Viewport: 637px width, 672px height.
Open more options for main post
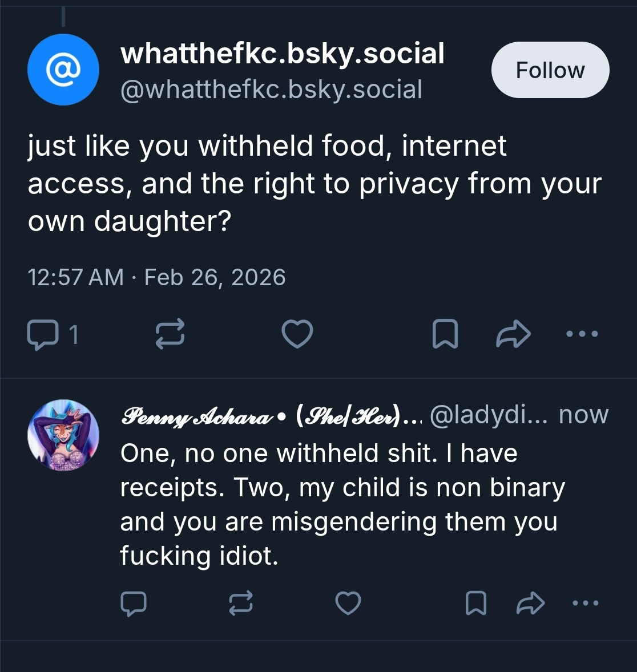point(582,334)
